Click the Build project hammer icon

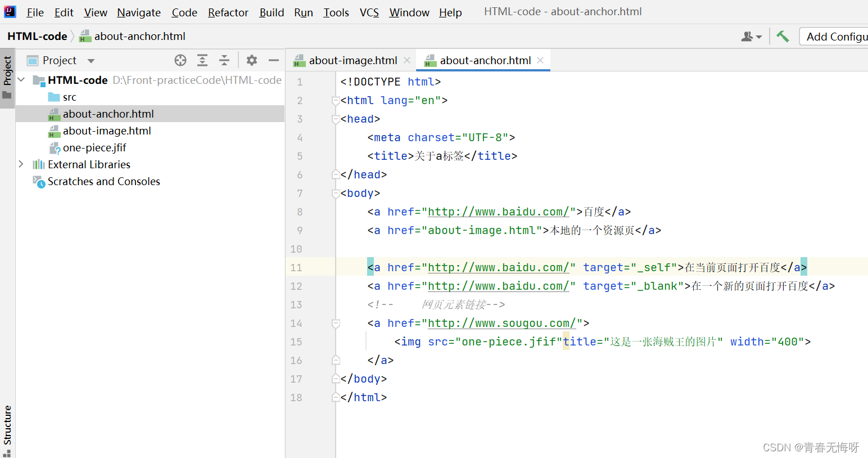click(x=783, y=37)
